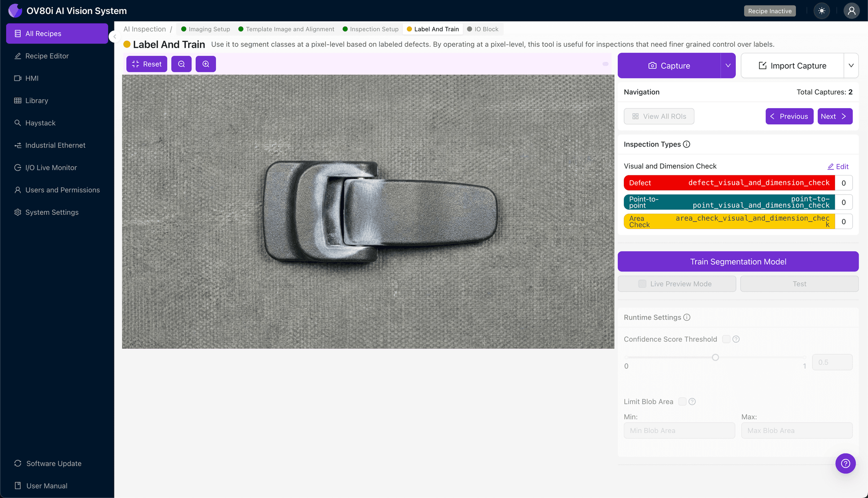Viewport: 868px width, 498px height.
Task: Click the latch part image in viewer
Action: pos(380,212)
